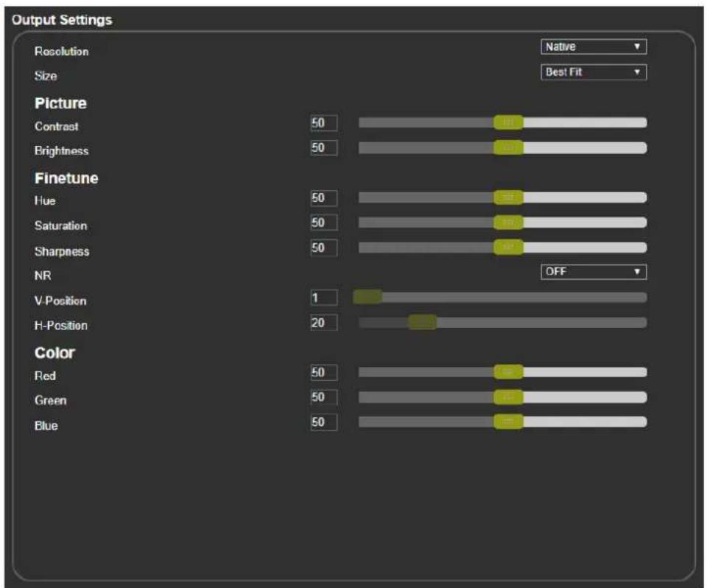The width and height of the screenshot is (707, 588).
Task: Click the H-Position label
Action: [61, 326]
